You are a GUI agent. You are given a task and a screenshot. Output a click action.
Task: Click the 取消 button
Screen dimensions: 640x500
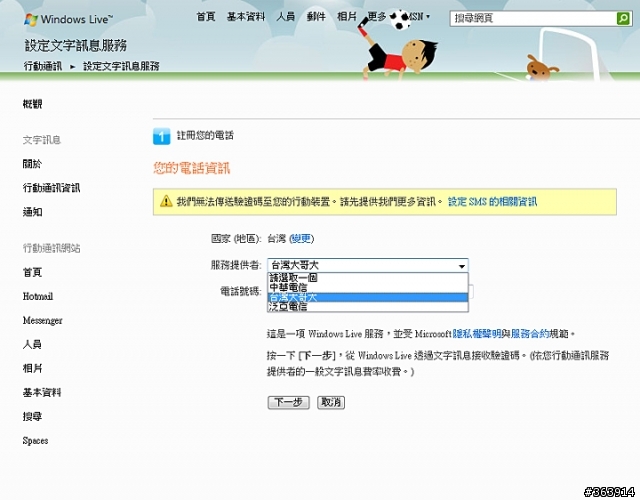click(331, 402)
